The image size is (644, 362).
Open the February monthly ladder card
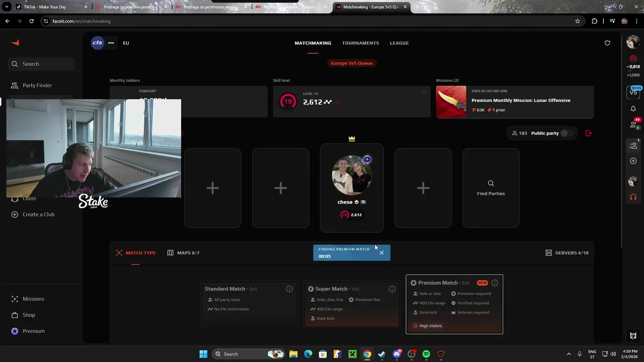point(189,102)
